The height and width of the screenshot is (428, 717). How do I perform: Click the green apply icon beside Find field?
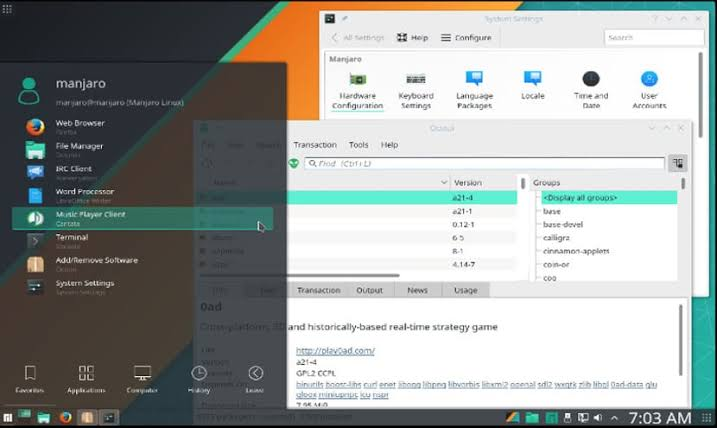click(x=294, y=163)
